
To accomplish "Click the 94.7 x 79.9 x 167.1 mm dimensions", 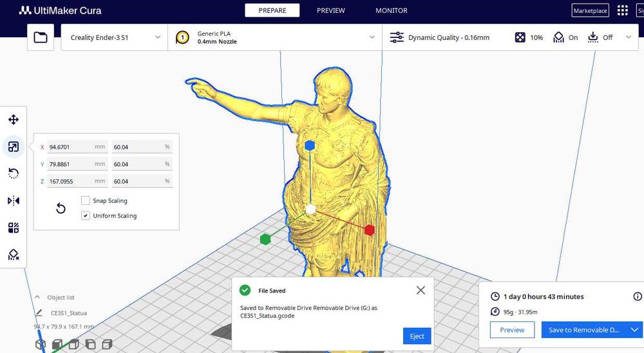I will (64, 327).
